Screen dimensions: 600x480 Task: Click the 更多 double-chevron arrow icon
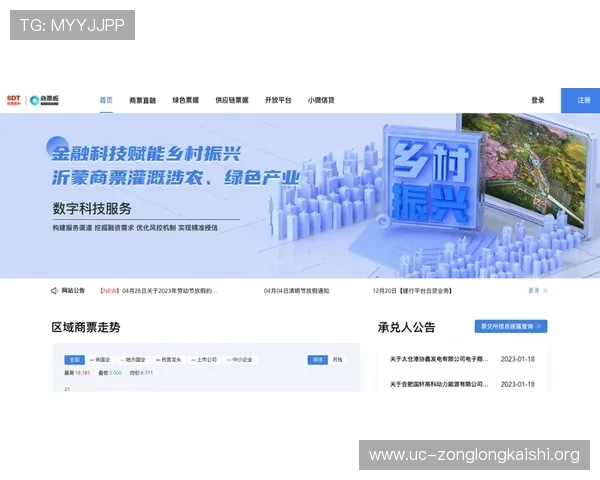(545, 291)
